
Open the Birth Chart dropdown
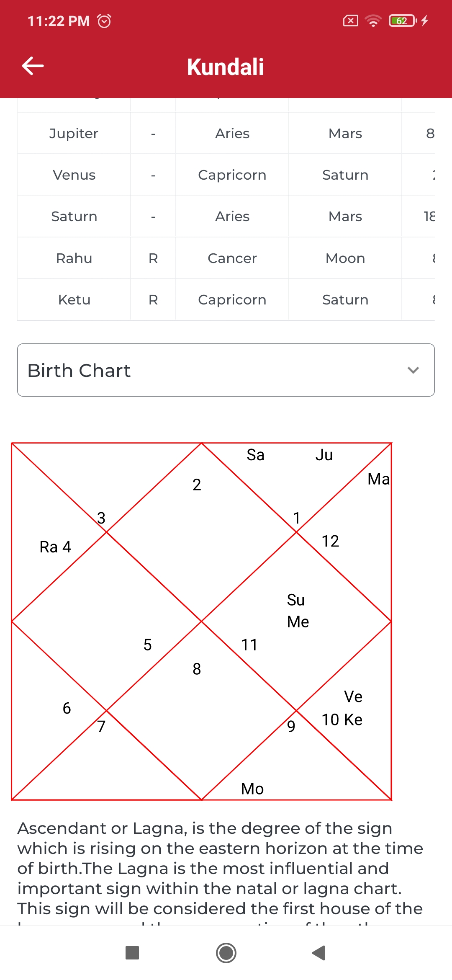pos(226,370)
